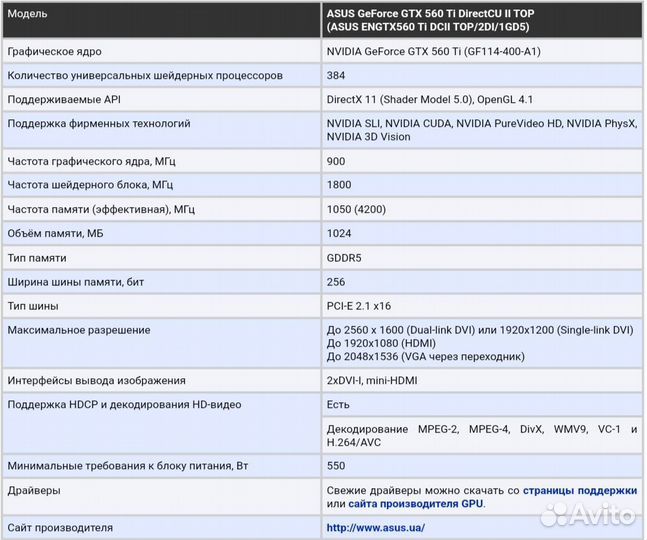The width and height of the screenshot is (647, 540).
Task: Open the страницы поддержки link
Action: tap(580, 491)
